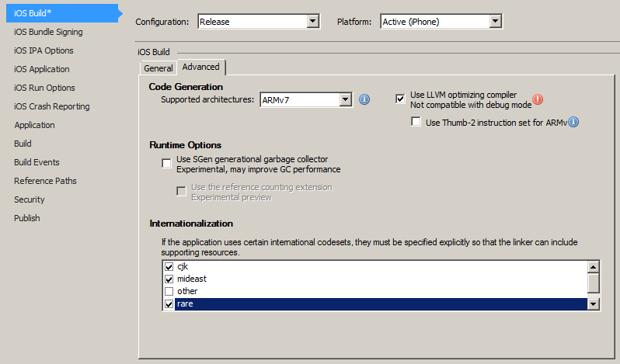Uncheck the rare codeset

point(169,304)
